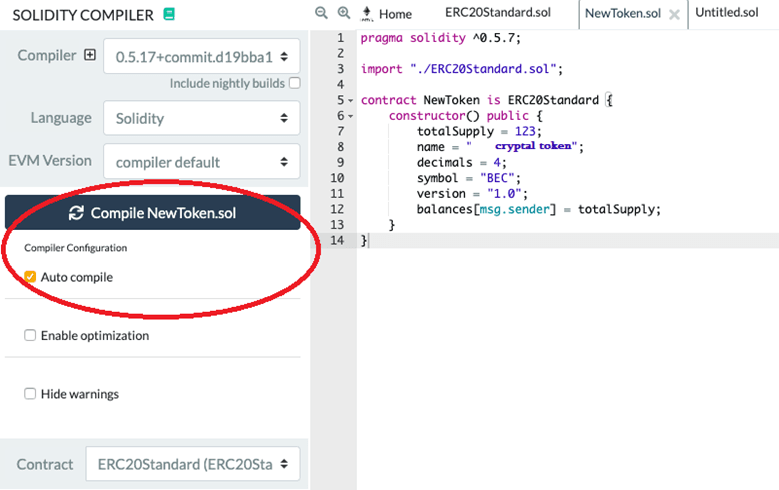This screenshot has height=490, width=779.
Task: Click the plus icon next to Compiler
Action: 90,55
